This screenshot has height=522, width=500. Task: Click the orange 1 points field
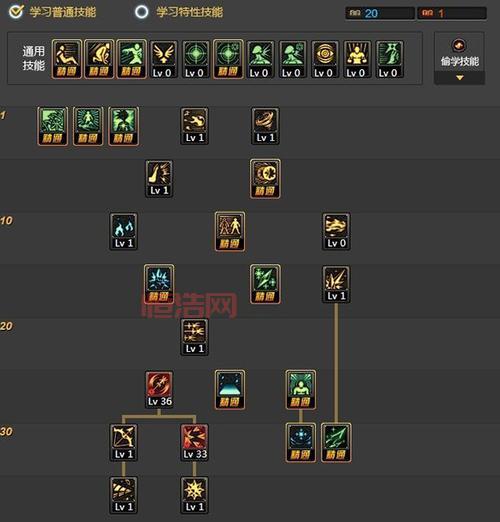(452, 13)
